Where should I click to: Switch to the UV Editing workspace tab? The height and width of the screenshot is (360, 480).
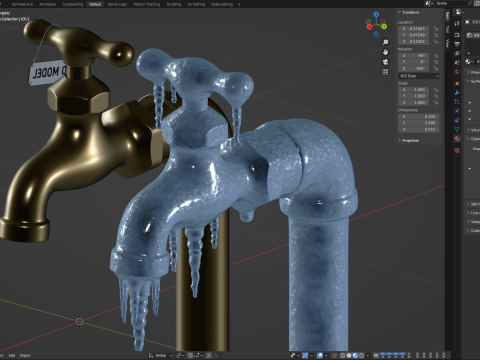tap(196, 4)
